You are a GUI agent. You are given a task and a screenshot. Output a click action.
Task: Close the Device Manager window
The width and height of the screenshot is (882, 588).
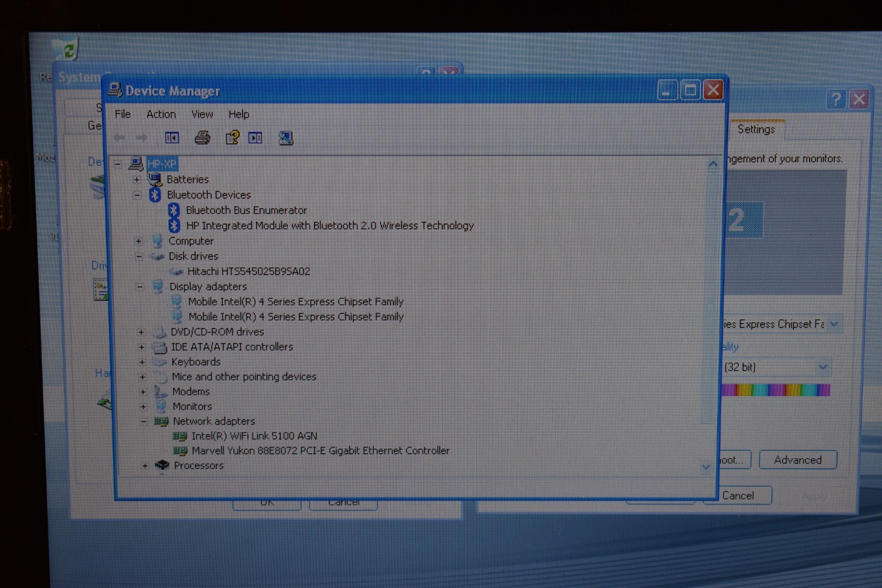[x=713, y=89]
